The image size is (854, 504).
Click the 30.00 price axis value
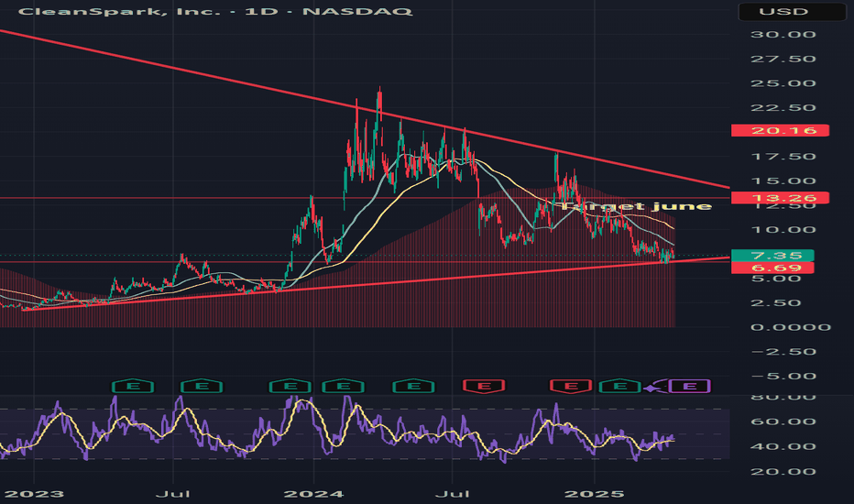tap(783, 34)
